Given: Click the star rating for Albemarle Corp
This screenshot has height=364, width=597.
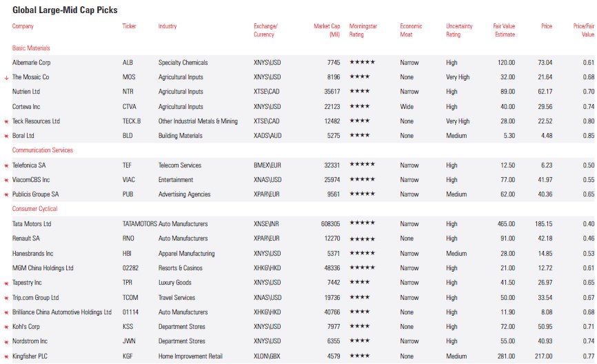Looking at the screenshot, I should pyautogui.click(x=363, y=63).
